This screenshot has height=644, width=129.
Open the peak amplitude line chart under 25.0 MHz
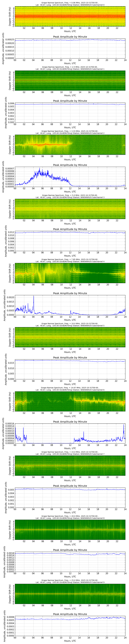pyautogui.click(x=70, y=626)
